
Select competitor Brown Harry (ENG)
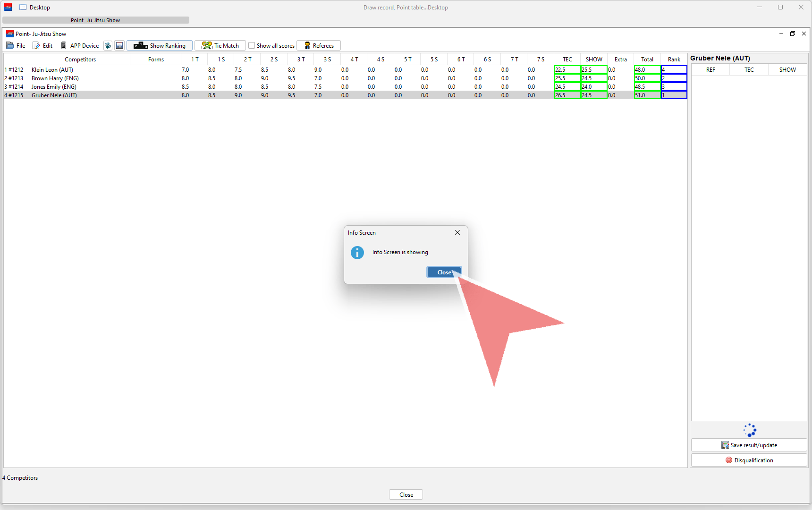[55, 78]
